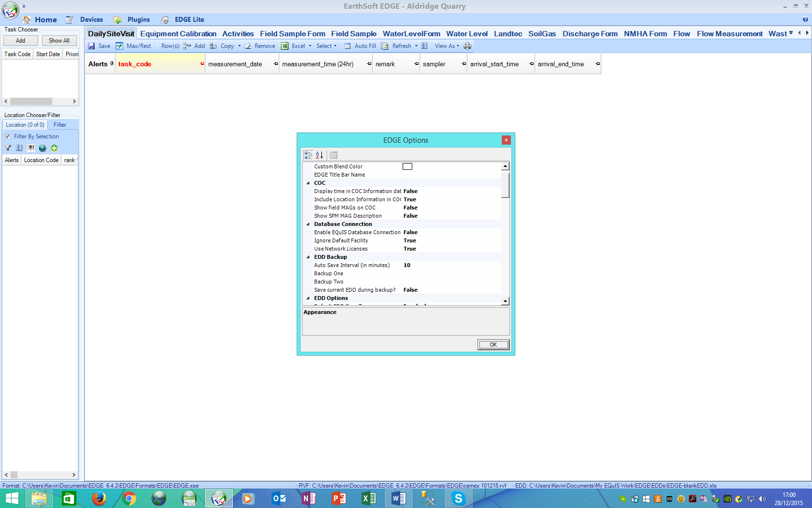
Task: Toggle the Filter By Selection checkbox
Action: coord(8,136)
